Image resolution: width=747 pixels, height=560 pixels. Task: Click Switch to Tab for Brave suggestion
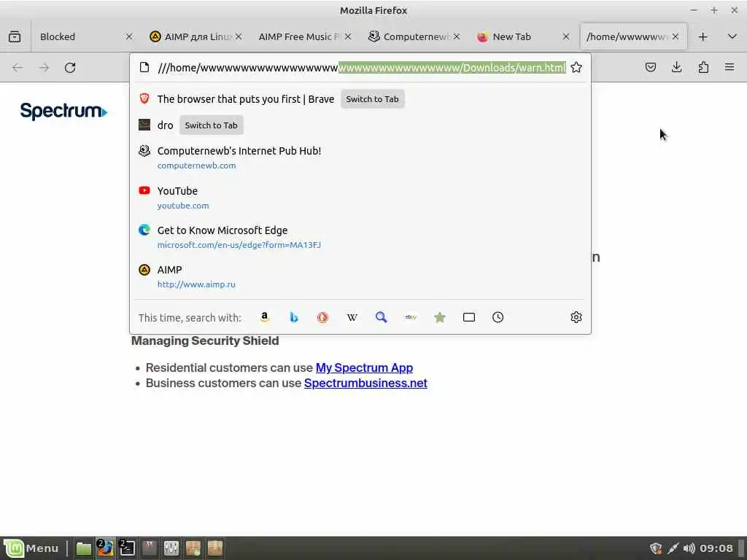pos(372,99)
